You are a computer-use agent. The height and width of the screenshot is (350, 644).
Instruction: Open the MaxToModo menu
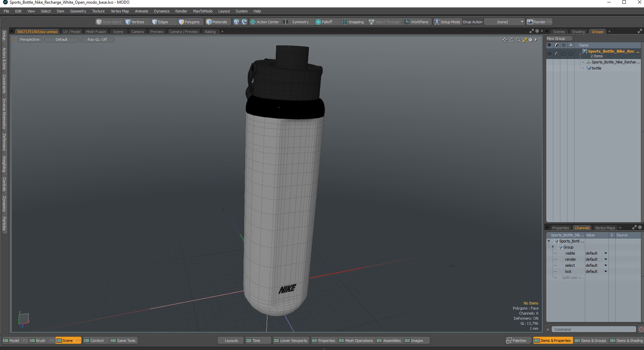203,11
